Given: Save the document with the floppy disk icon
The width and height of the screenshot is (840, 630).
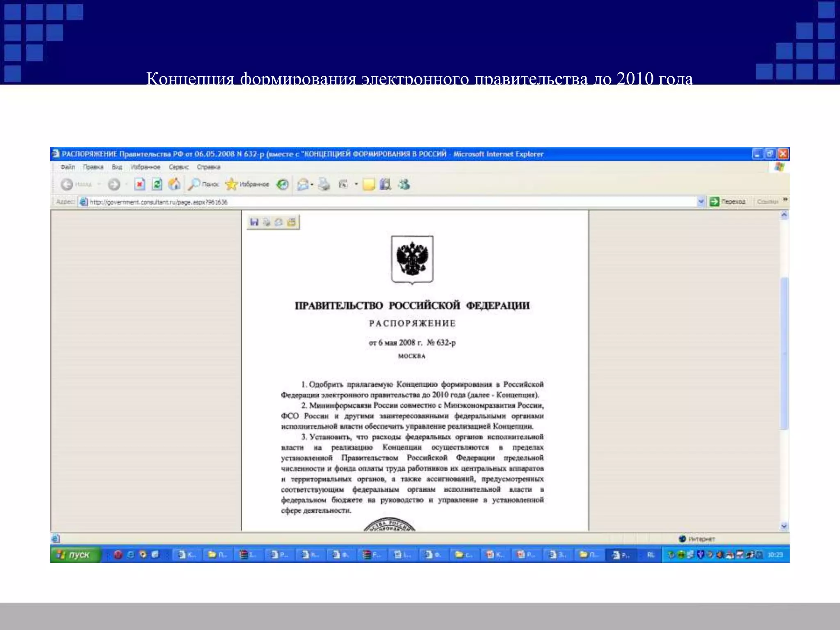Looking at the screenshot, I should [x=254, y=222].
